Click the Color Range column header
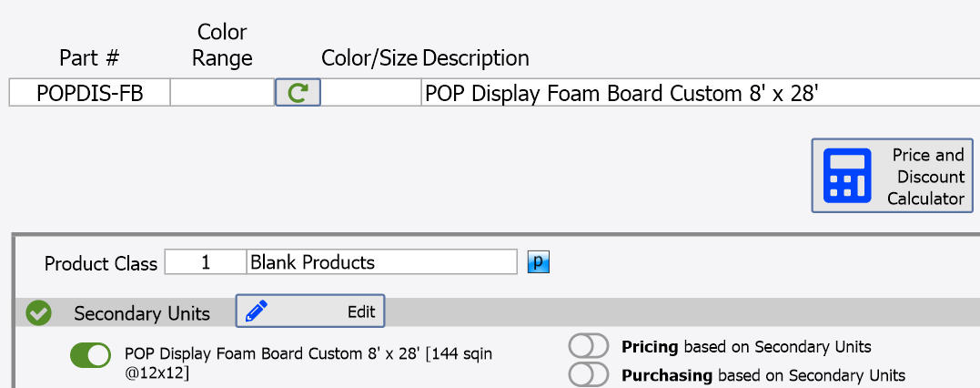This screenshot has height=388, width=980. (222, 45)
